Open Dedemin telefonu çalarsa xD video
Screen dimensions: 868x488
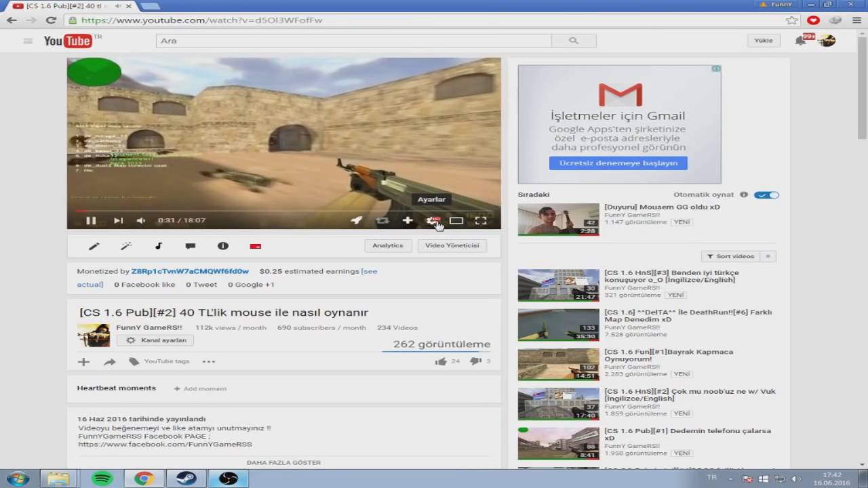(688, 434)
